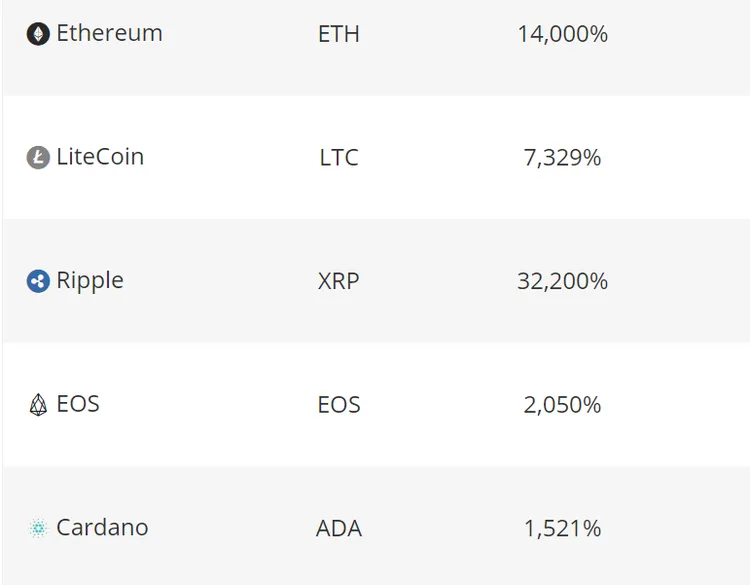Click the Ethereum diamond logo icon

tap(38, 34)
